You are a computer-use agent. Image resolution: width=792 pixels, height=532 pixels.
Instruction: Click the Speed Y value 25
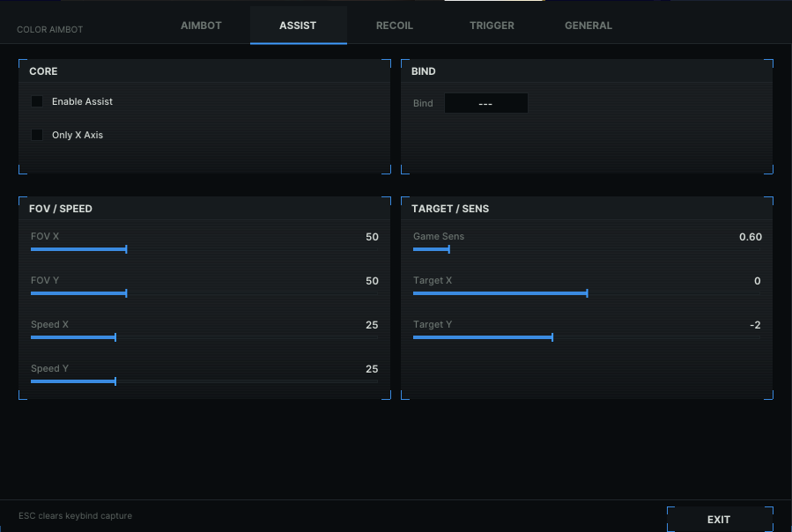373,369
